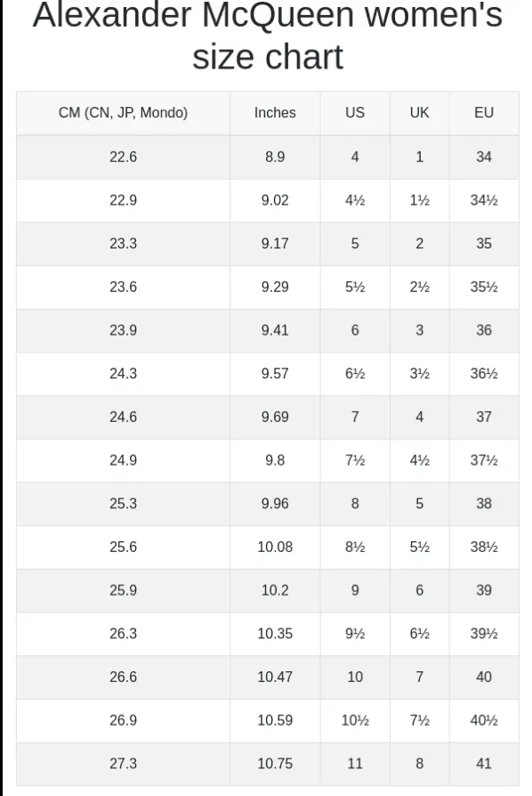Viewport: 532px width, 796px height.
Task: Click the US size 9 cell
Action: 355,590
